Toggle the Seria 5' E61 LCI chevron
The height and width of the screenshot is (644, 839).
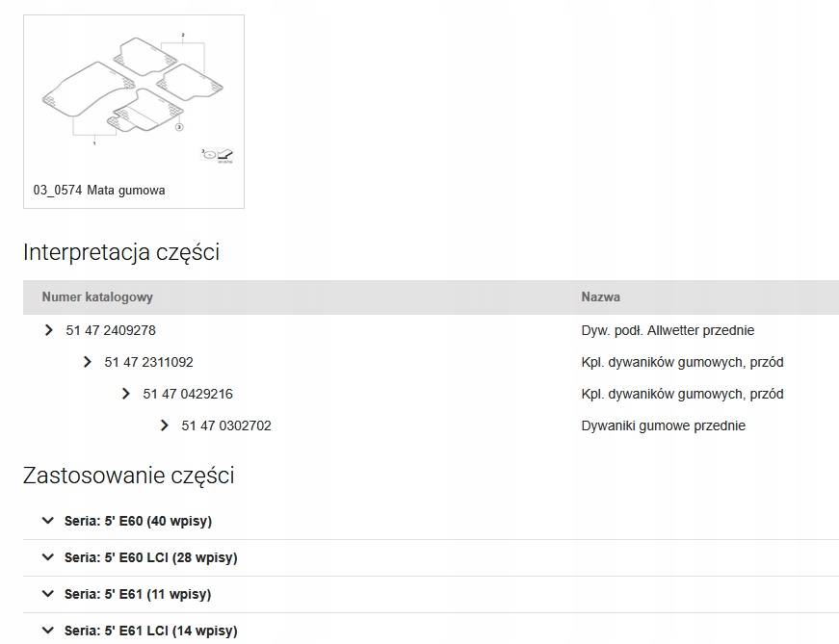47,631
